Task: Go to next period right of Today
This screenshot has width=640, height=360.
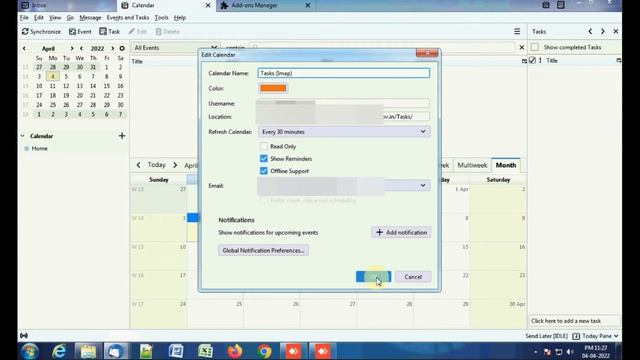Action: [175, 165]
